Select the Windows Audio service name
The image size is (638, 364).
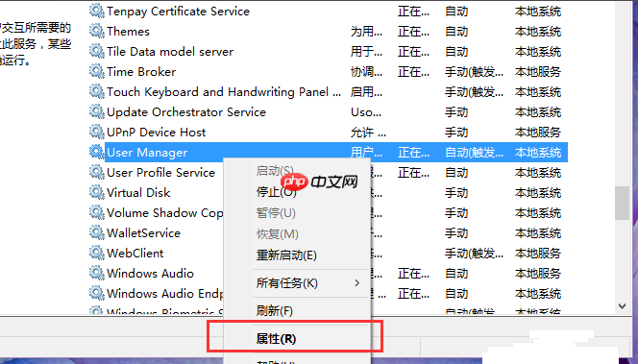150,274
